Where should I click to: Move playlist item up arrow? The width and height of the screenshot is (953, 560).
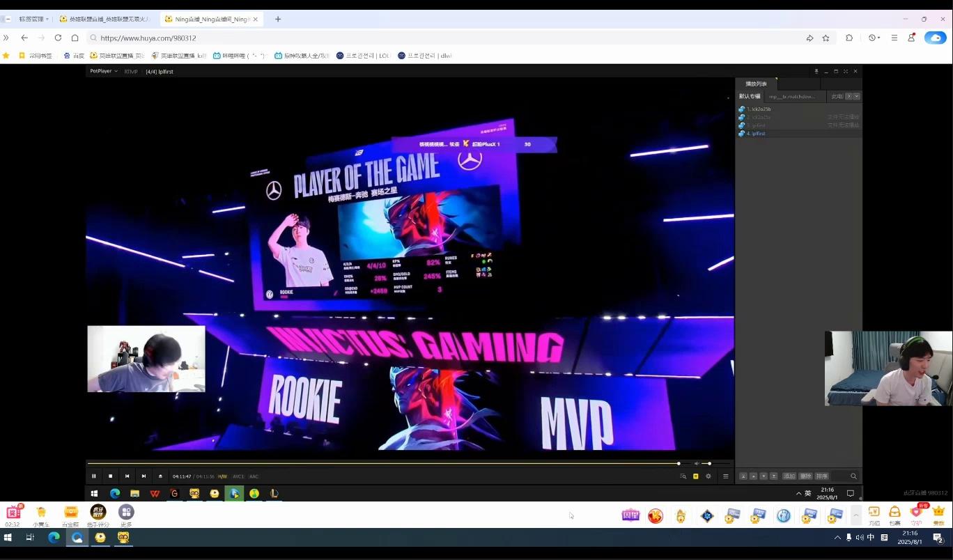tap(753, 476)
